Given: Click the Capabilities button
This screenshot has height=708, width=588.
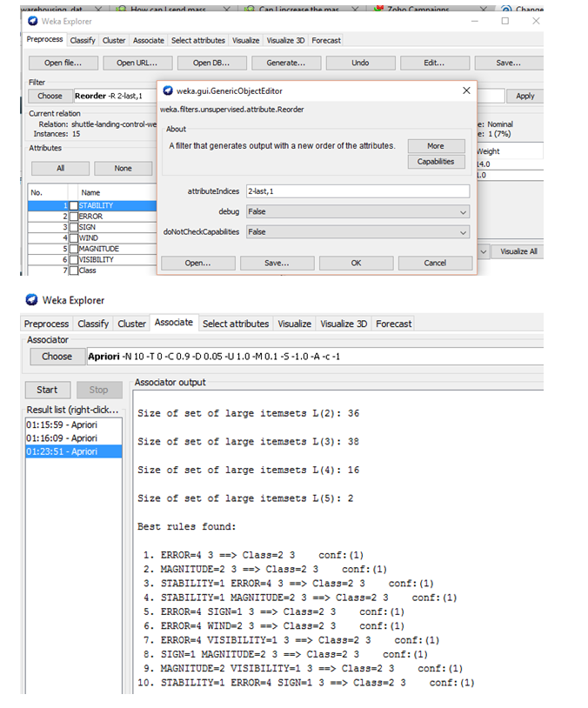Looking at the screenshot, I should click(436, 162).
